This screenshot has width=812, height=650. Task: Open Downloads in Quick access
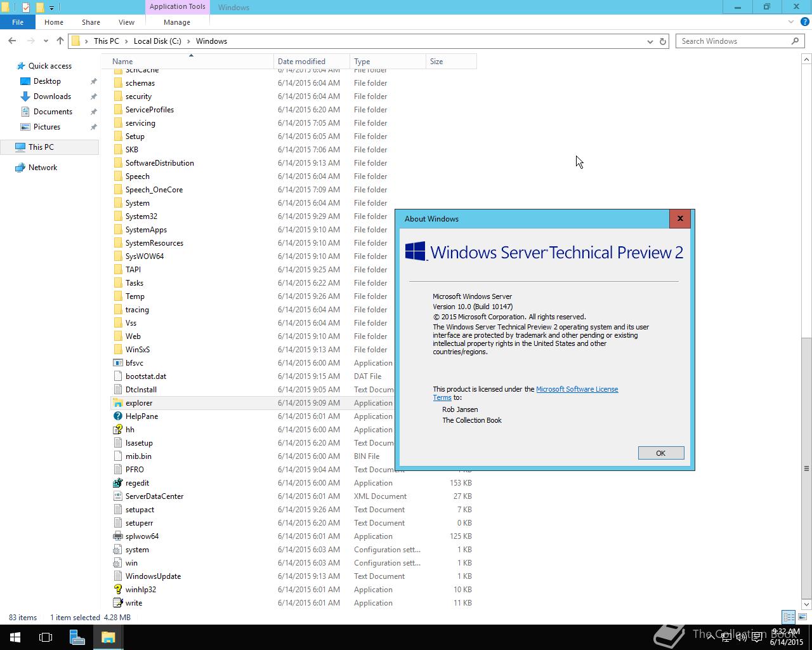point(52,96)
